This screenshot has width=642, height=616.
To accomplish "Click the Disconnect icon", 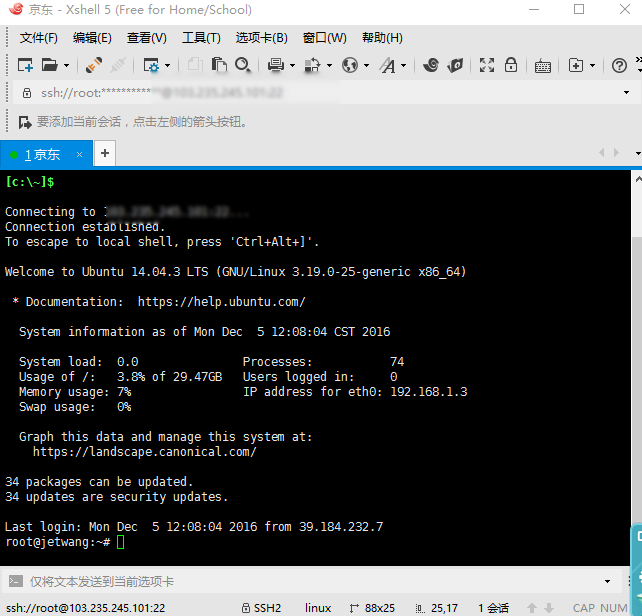I will click(x=118, y=65).
